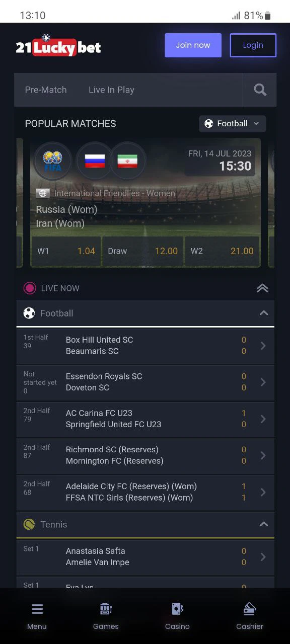This screenshot has height=644, width=290.
Task: Open the Football sport selector dropdown
Action: 232,123
